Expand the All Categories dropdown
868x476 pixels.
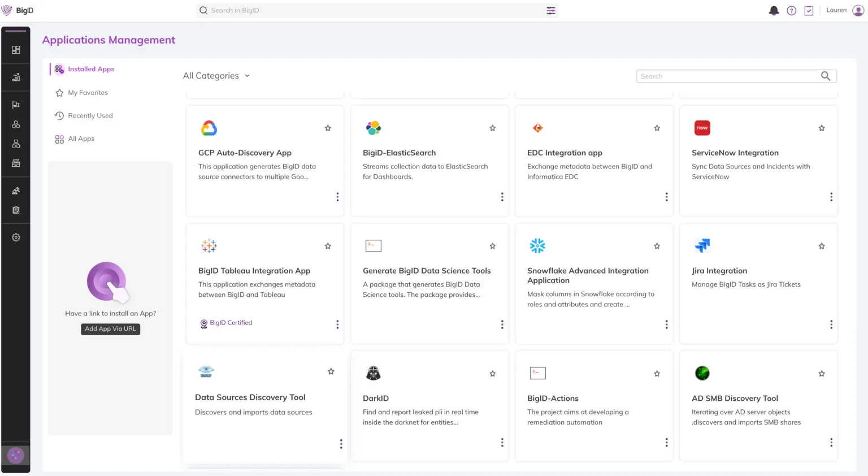click(216, 76)
